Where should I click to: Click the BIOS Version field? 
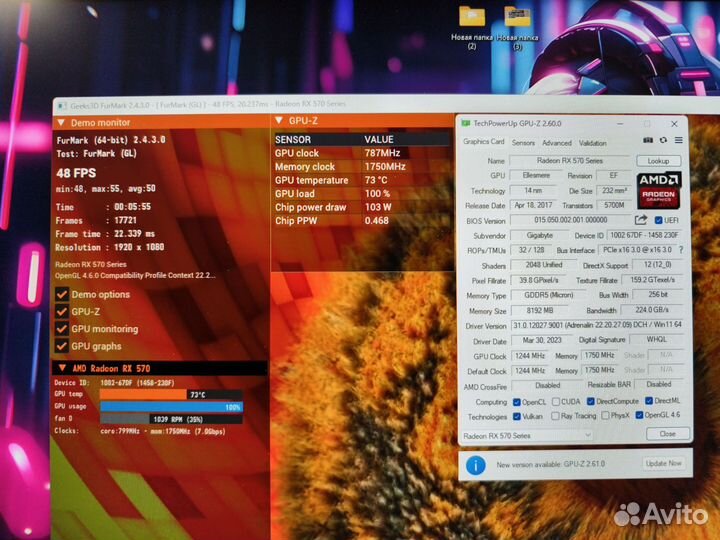570,220
